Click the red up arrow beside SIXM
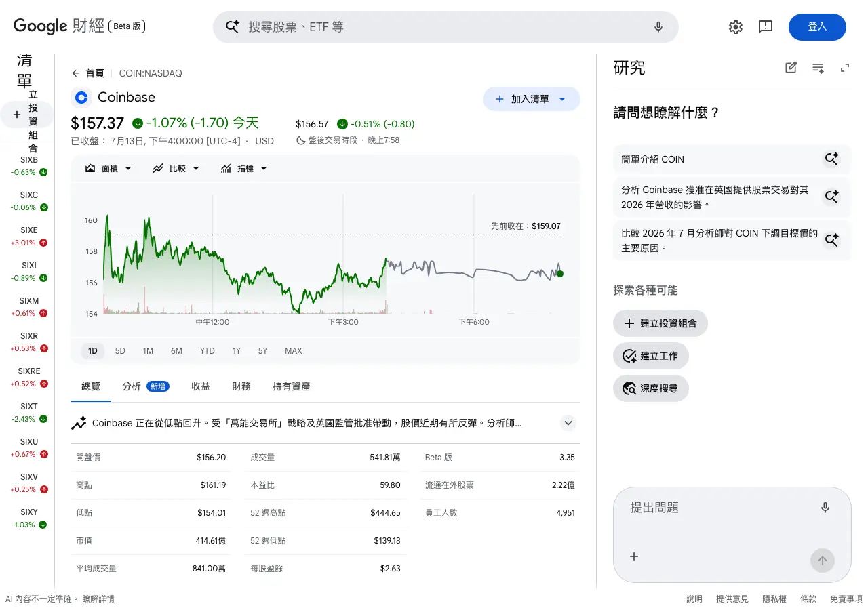868x610 pixels. [43, 313]
